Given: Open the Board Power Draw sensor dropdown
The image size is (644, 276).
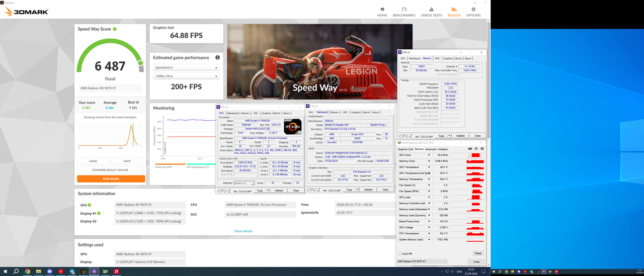Looking at the screenshot, I should coord(429,221).
